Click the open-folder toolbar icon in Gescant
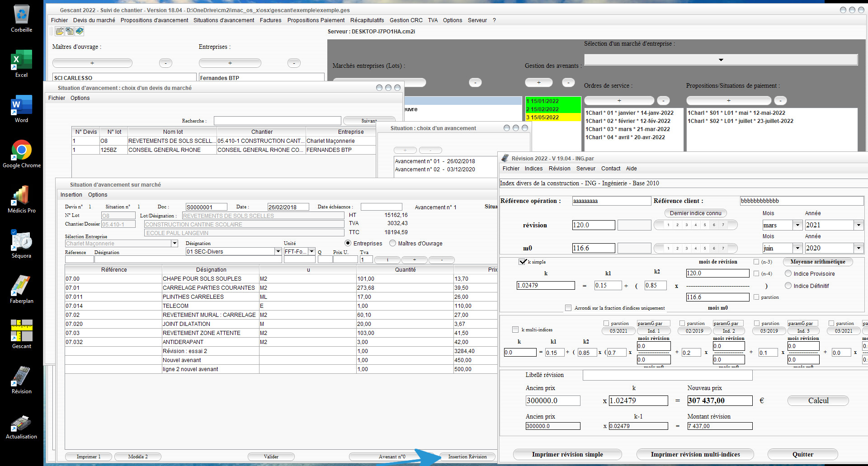Image resolution: width=868 pixels, height=466 pixels. 59,31
